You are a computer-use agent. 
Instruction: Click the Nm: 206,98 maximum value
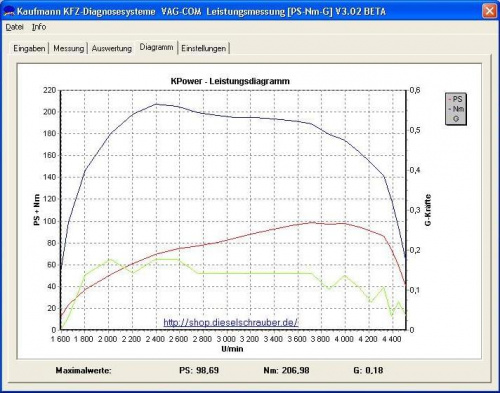tap(286, 370)
